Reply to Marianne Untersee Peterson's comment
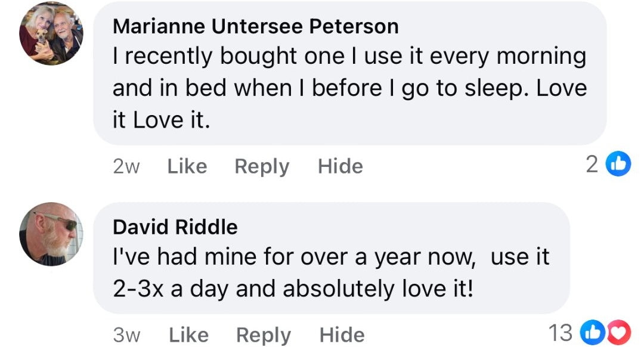This screenshot has height=347, width=644. [x=262, y=166]
